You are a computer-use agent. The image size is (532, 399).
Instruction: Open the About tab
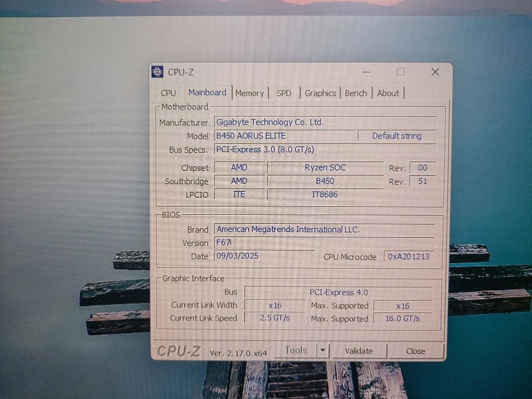tap(388, 93)
